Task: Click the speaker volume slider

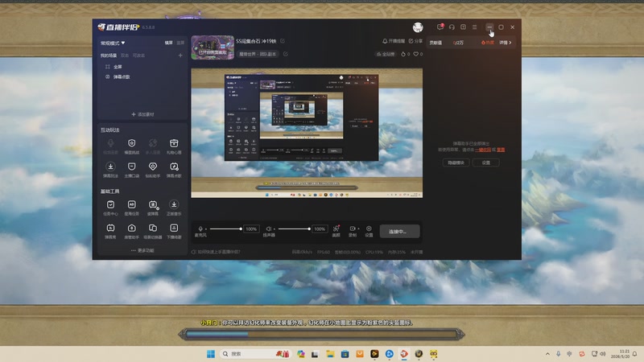Action: [x=294, y=228]
